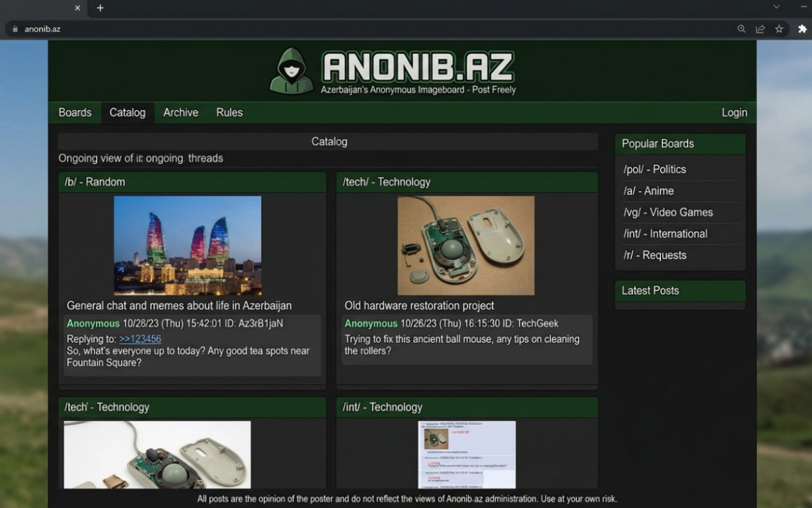Click the Latest Posts panel header

coord(680,291)
